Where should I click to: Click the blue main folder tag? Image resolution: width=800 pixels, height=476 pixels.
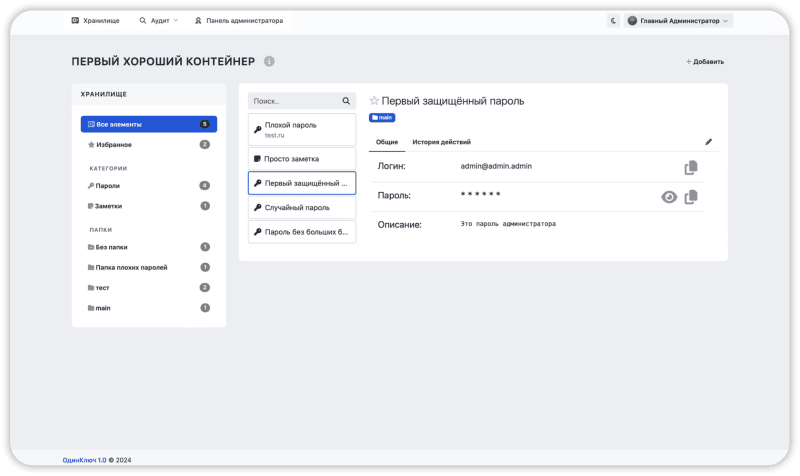(382, 118)
